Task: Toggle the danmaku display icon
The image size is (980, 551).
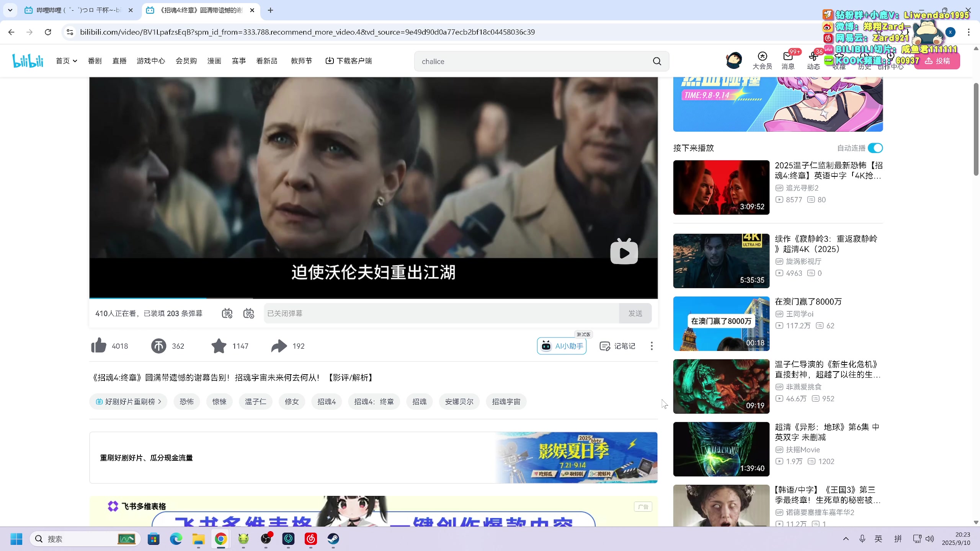Action: pos(227,313)
